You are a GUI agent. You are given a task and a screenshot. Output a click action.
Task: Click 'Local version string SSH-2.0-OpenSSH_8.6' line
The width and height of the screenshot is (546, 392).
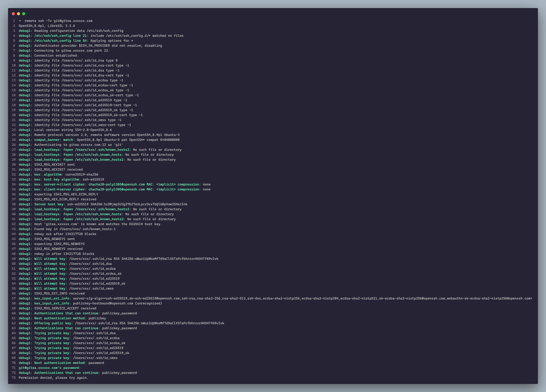pos(65,130)
